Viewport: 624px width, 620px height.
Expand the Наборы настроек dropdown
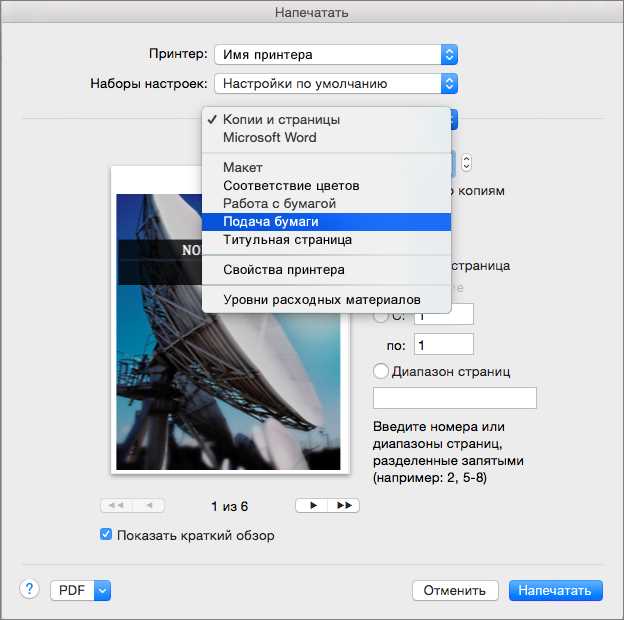pyautogui.click(x=336, y=84)
